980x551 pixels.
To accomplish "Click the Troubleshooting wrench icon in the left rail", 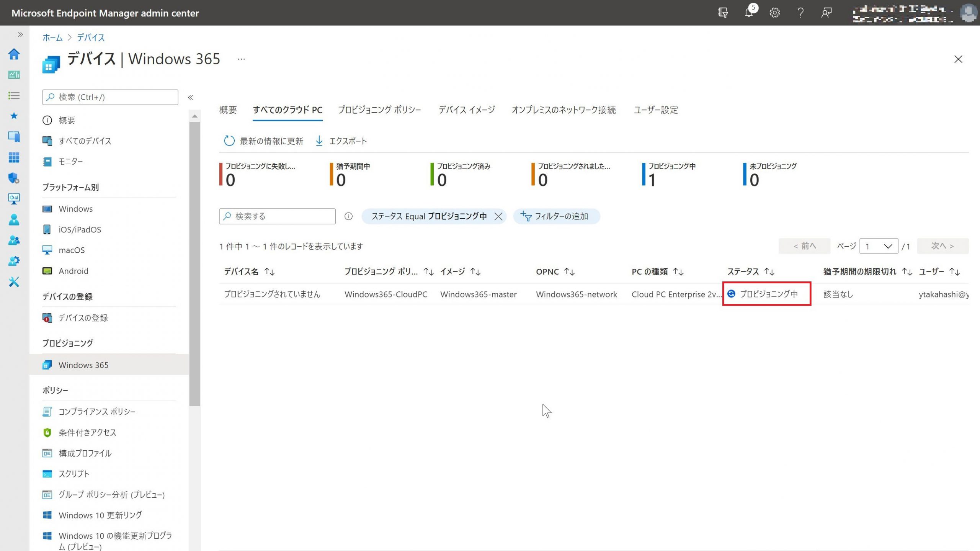I will (14, 282).
